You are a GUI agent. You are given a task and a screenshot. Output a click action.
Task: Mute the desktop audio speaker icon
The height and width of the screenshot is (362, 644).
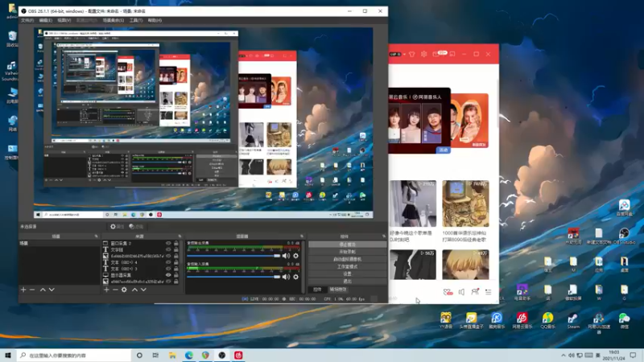286,256
